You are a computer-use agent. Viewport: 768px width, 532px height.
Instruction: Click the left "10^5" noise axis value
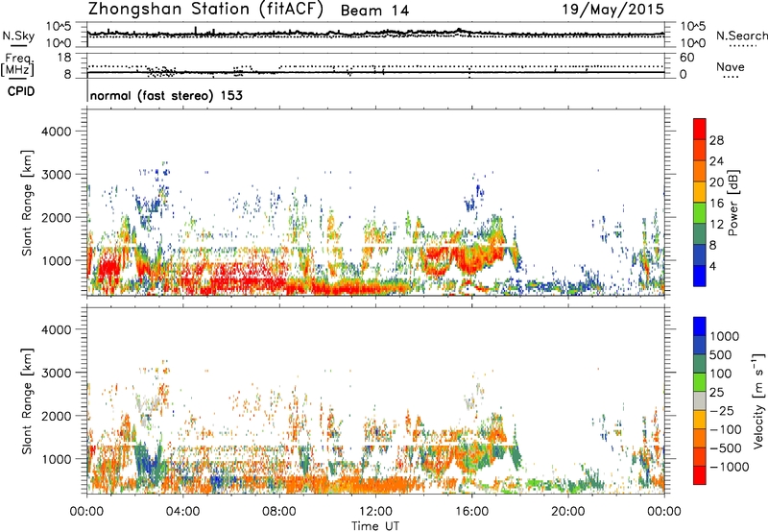(x=59, y=27)
